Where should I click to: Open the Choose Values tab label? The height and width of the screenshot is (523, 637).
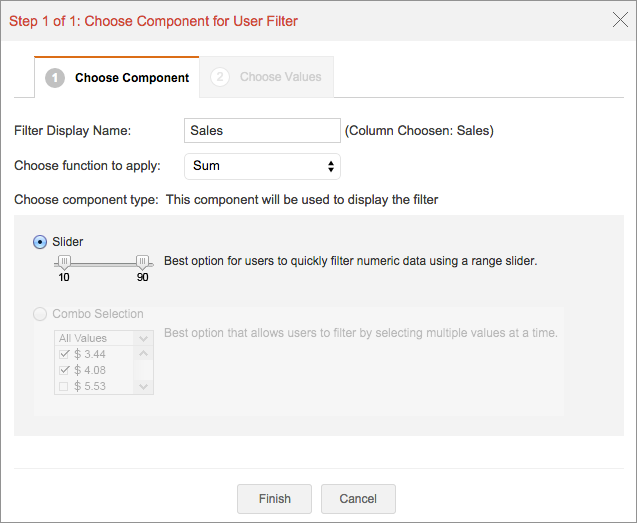pyautogui.click(x=281, y=77)
